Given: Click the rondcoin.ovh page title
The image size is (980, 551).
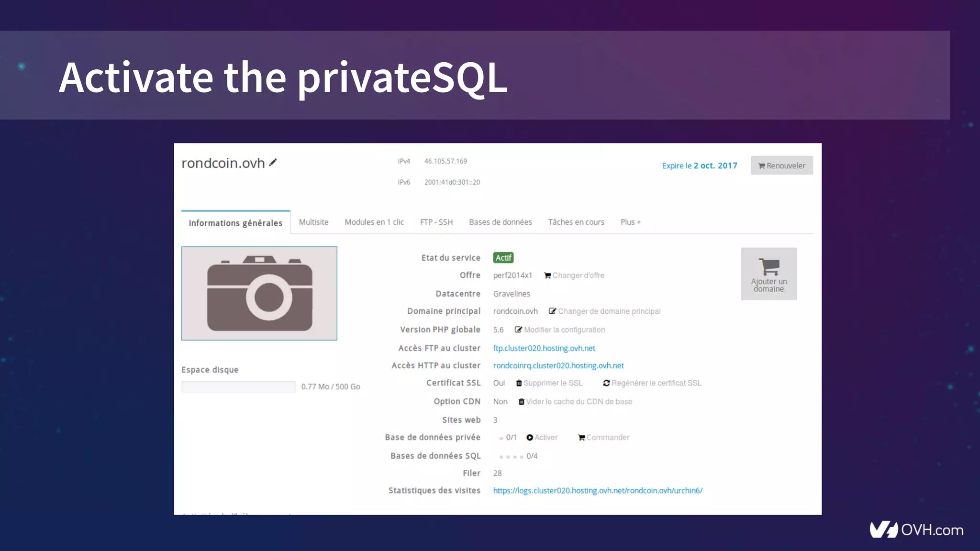Looking at the screenshot, I should (223, 163).
